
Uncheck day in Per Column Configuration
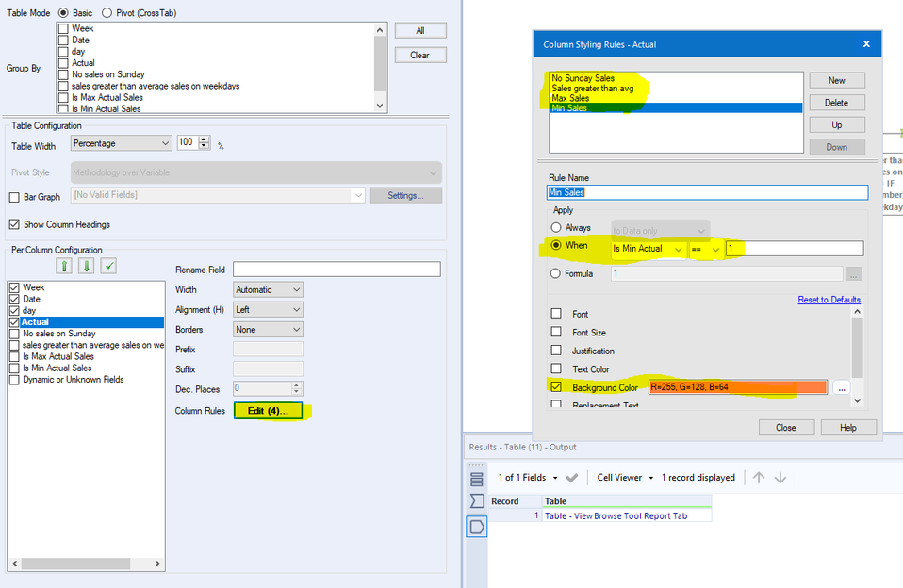pyautogui.click(x=14, y=310)
